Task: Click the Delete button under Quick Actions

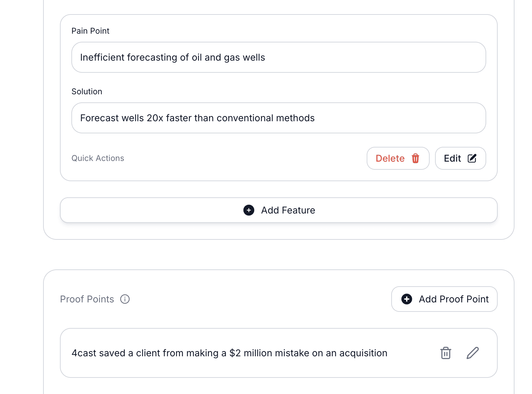Action: (x=398, y=158)
